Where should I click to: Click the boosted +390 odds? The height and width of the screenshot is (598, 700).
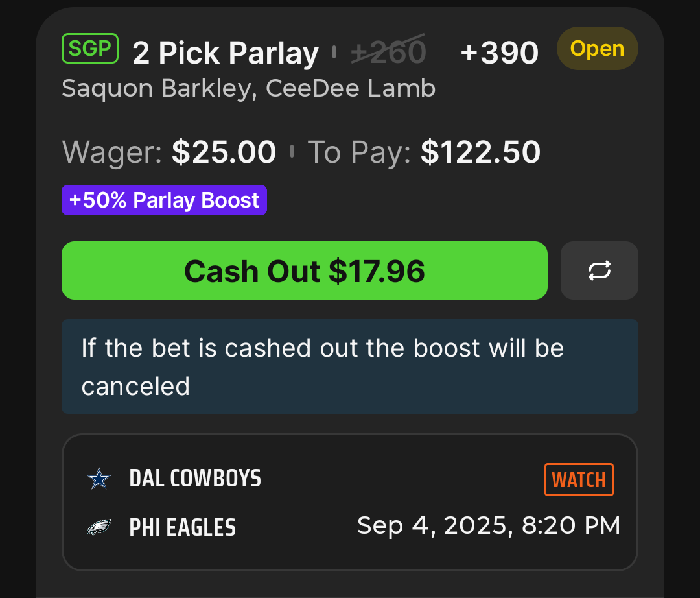pyautogui.click(x=500, y=53)
